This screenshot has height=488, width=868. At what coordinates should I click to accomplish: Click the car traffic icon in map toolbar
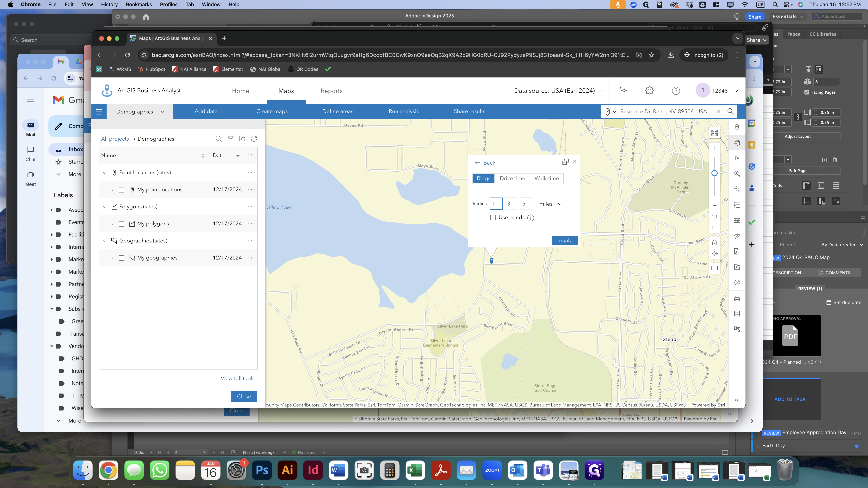[x=737, y=298]
